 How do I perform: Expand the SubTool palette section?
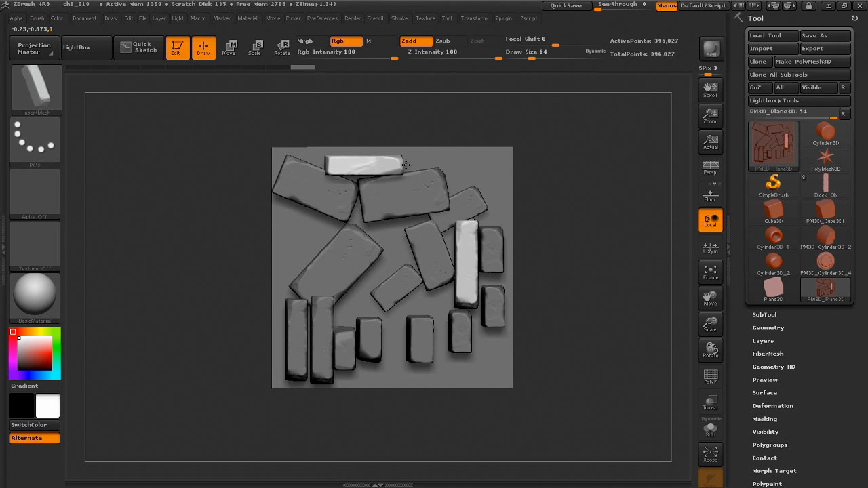764,314
